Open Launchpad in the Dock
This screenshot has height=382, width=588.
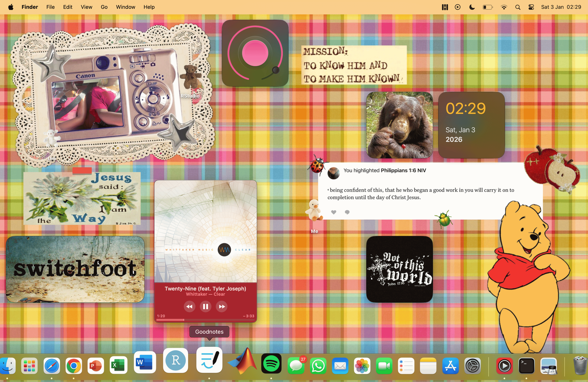click(x=29, y=365)
